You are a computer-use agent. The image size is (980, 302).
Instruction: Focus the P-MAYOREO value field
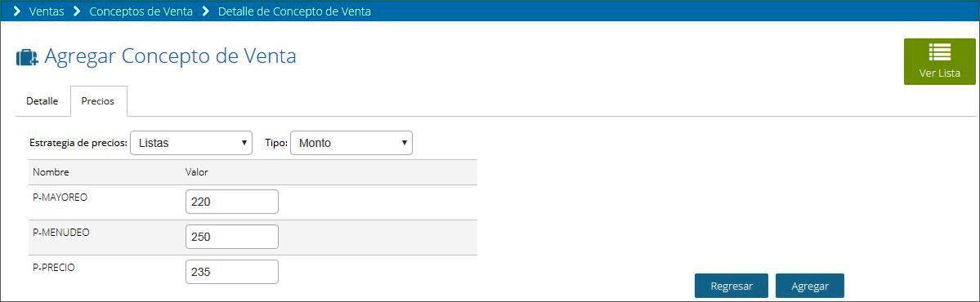pyautogui.click(x=232, y=202)
